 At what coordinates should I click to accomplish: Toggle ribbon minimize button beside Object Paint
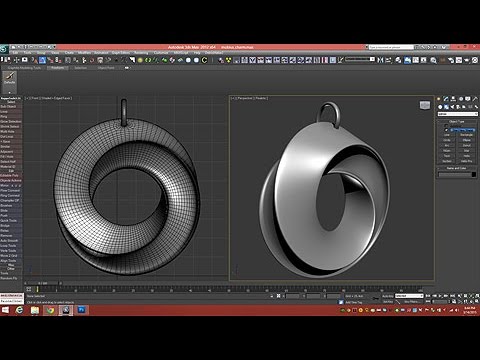(x=126, y=68)
